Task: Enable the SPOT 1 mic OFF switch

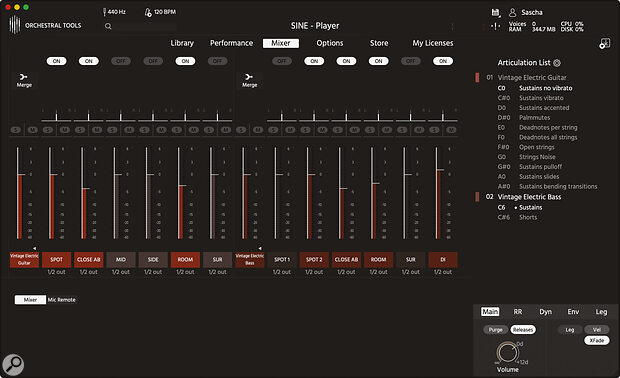Action: (x=282, y=61)
